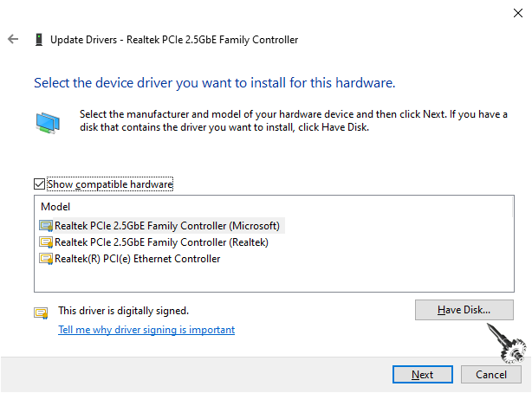Click the driver icon for the Microsoft controller entry
532x393 pixels.
46,226
